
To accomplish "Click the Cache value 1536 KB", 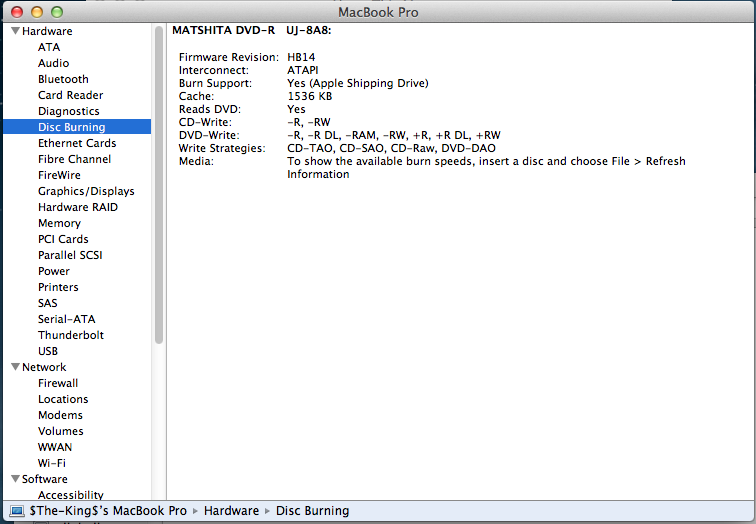I will (x=310, y=96).
